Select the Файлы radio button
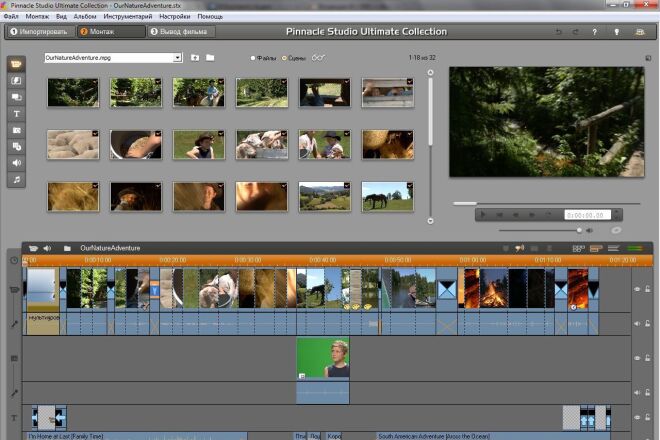660x440 pixels. tap(253, 58)
